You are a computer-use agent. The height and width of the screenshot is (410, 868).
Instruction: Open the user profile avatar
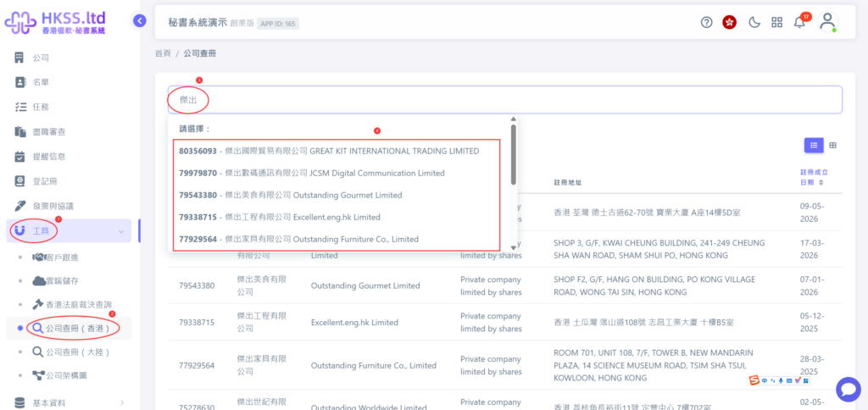pos(827,22)
